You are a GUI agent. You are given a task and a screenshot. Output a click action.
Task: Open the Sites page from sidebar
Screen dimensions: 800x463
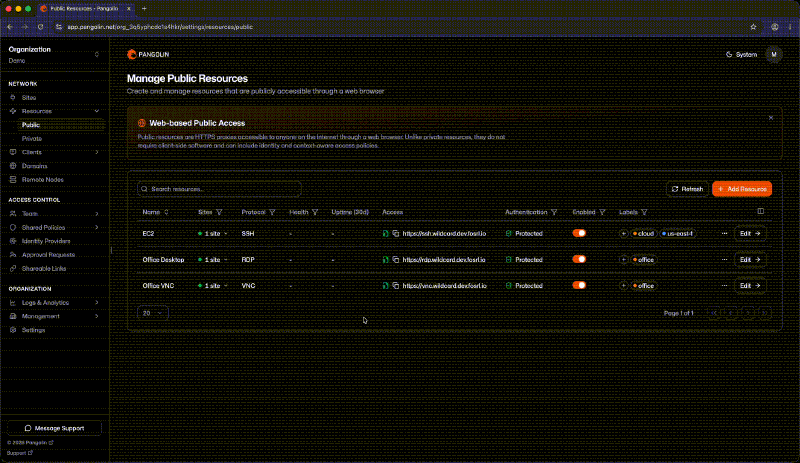pyautogui.click(x=29, y=98)
